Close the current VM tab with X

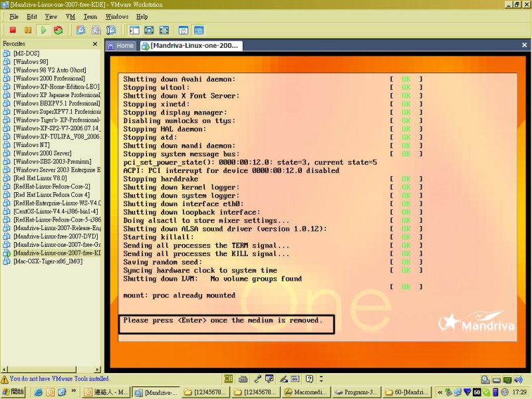click(x=524, y=45)
